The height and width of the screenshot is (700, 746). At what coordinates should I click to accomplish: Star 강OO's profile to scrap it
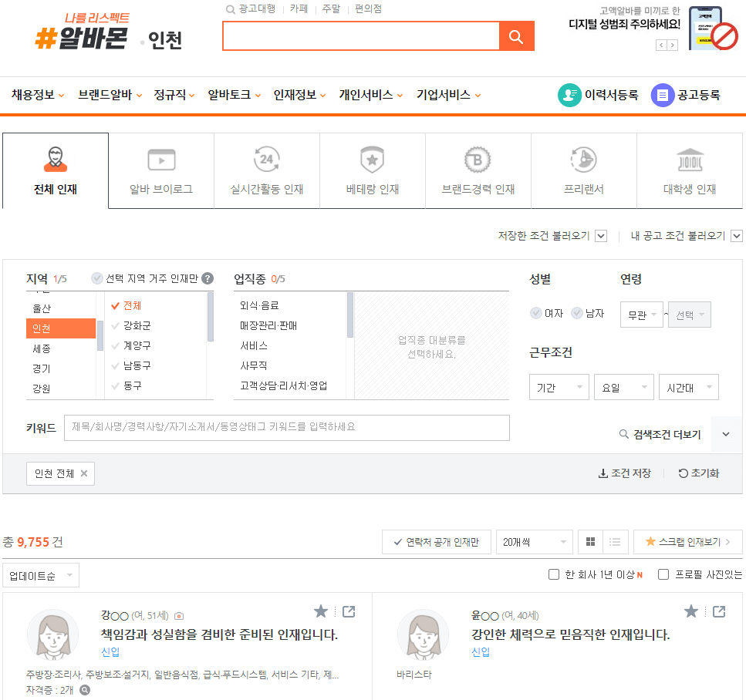(320, 611)
